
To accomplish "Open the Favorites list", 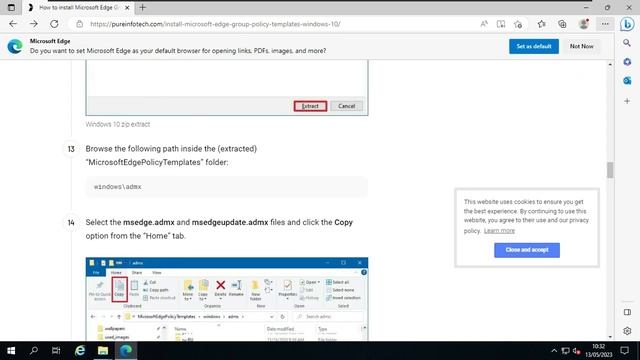I will pyautogui.click(x=542, y=24).
